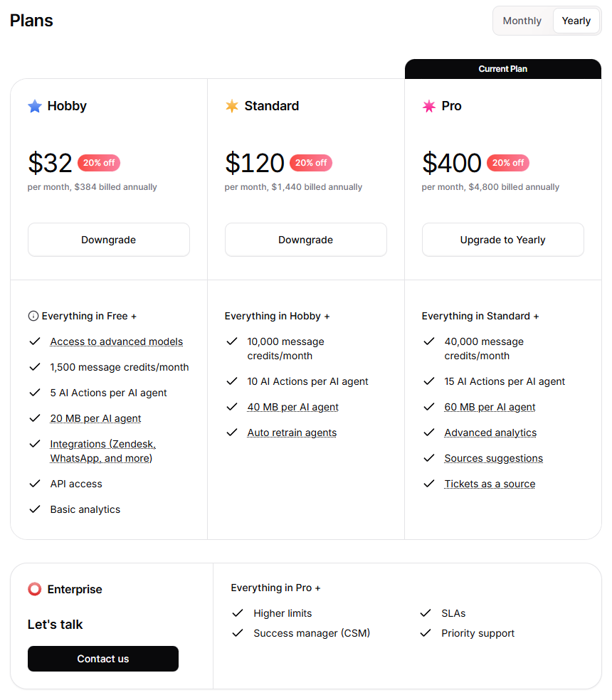
Task: Click the checkmark next to API access
Action: pos(35,484)
